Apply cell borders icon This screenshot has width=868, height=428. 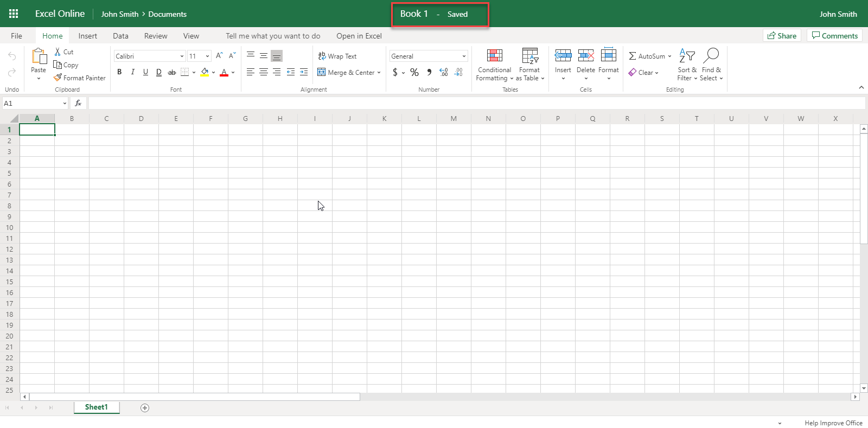[185, 72]
